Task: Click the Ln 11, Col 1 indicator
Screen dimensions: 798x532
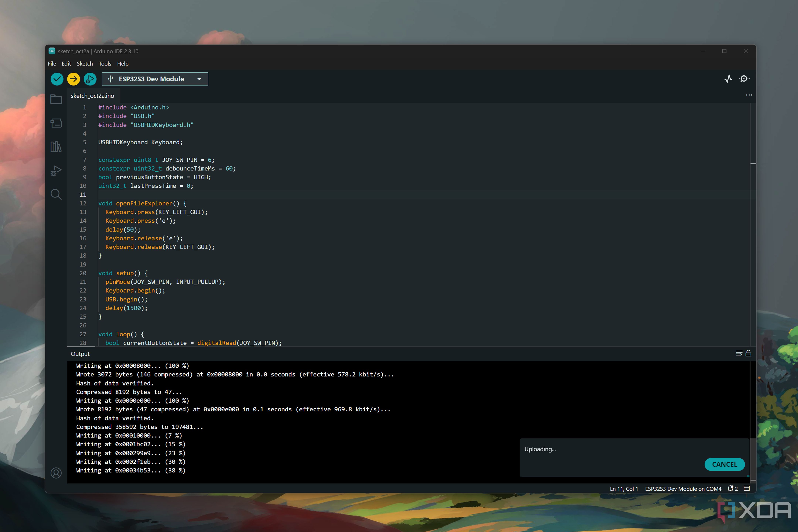Action: coord(624,489)
